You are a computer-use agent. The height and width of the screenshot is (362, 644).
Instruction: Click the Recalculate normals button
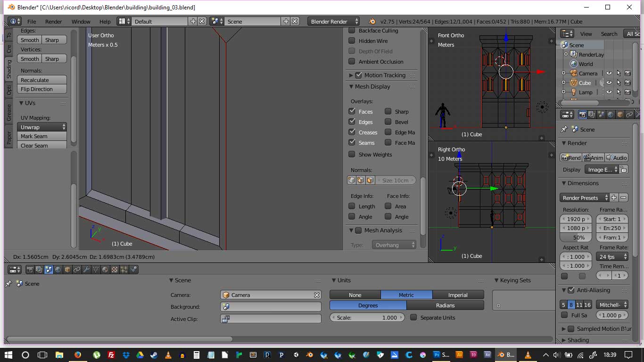[42, 80]
